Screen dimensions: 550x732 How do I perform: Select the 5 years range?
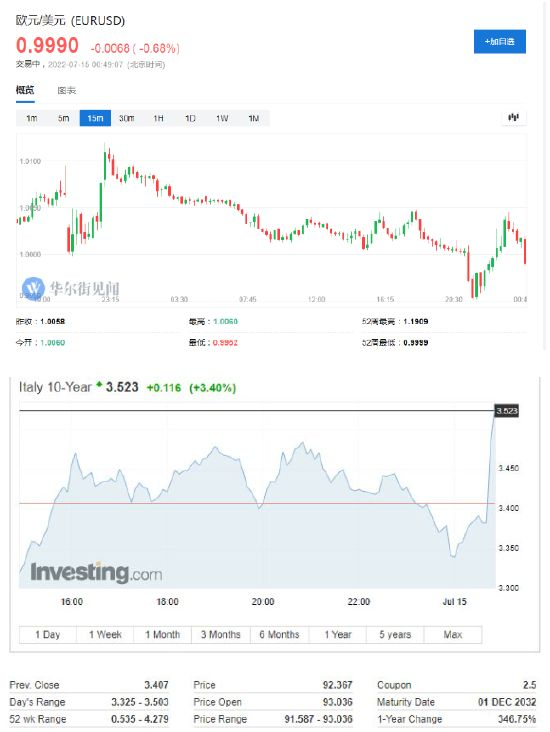click(395, 634)
